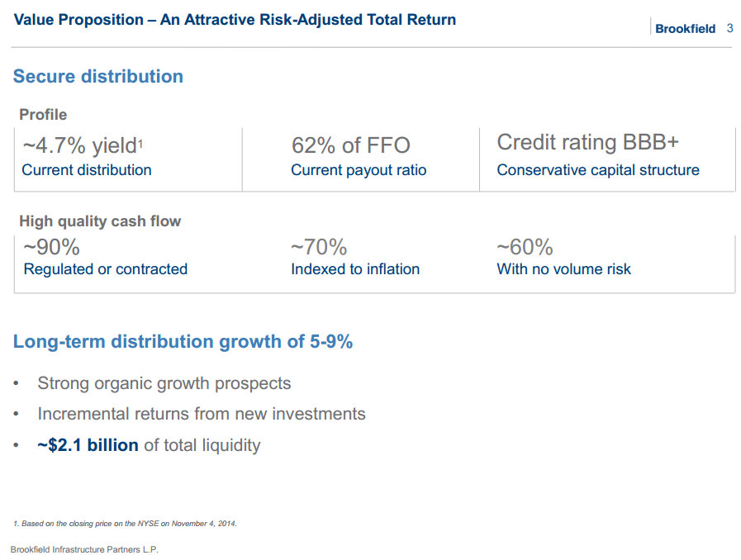Select the Credit rating BBB+ text
Viewport: 741px width, 560px height.
(x=587, y=142)
